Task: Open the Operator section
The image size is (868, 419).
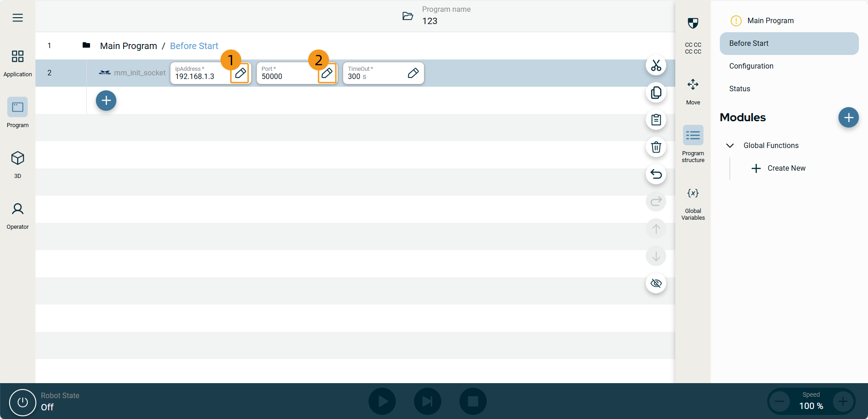Action: [x=18, y=216]
